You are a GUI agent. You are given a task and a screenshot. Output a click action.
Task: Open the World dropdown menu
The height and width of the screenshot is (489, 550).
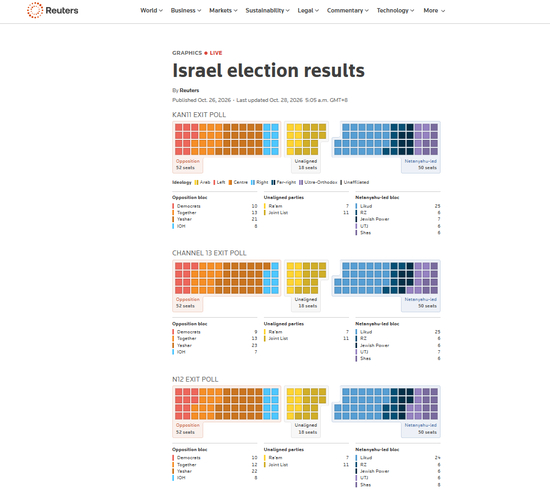pyautogui.click(x=152, y=11)
